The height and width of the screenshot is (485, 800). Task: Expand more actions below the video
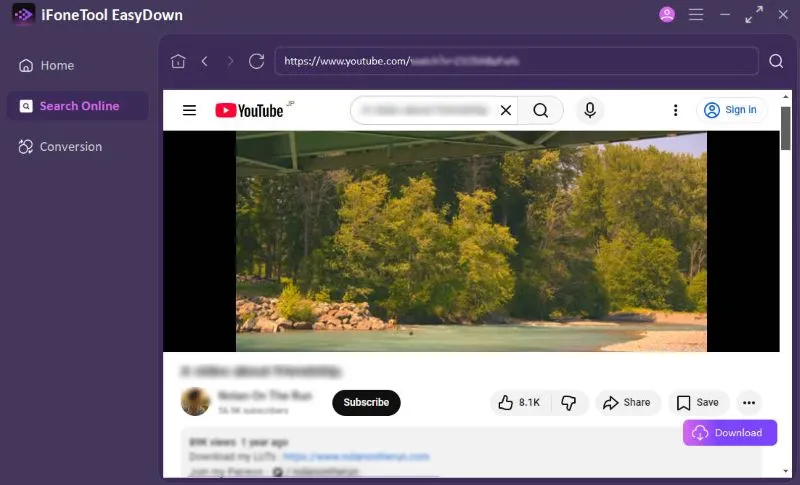pyautogui.click(x=748, y=402)
